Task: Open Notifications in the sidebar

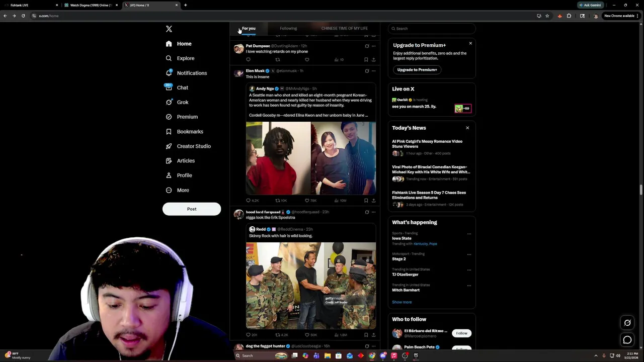Action: [186, 73]
